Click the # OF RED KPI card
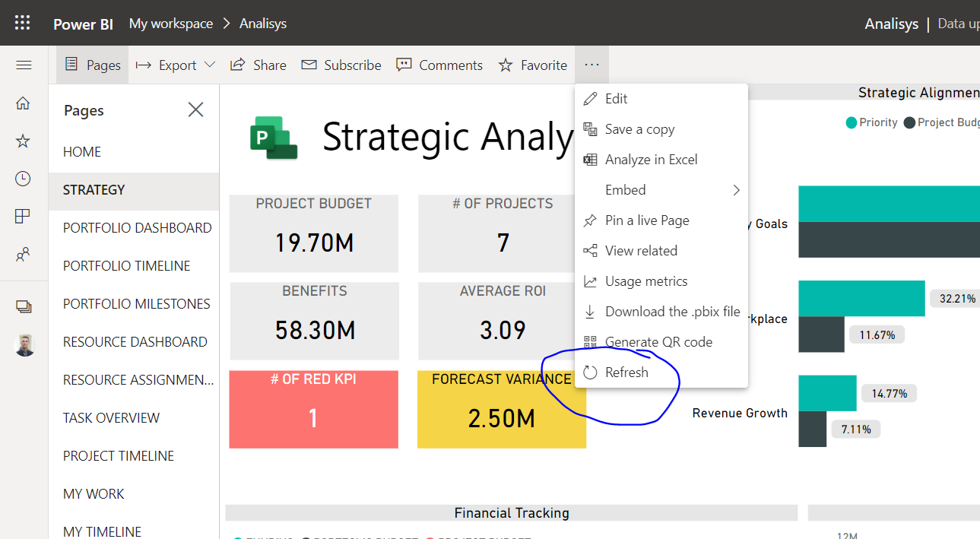The height and width of the screenshot is (539, 980). (x=314, y=409)
